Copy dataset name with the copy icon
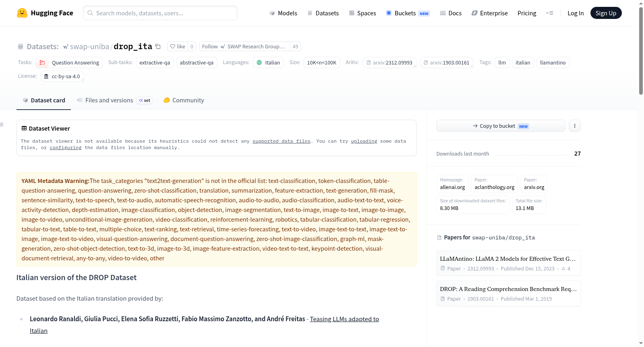 click(158, 46)
